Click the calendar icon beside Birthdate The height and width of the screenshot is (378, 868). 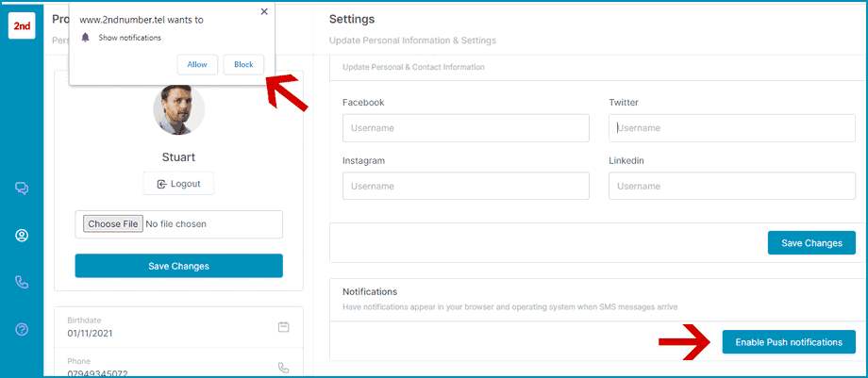click(283, 327)
